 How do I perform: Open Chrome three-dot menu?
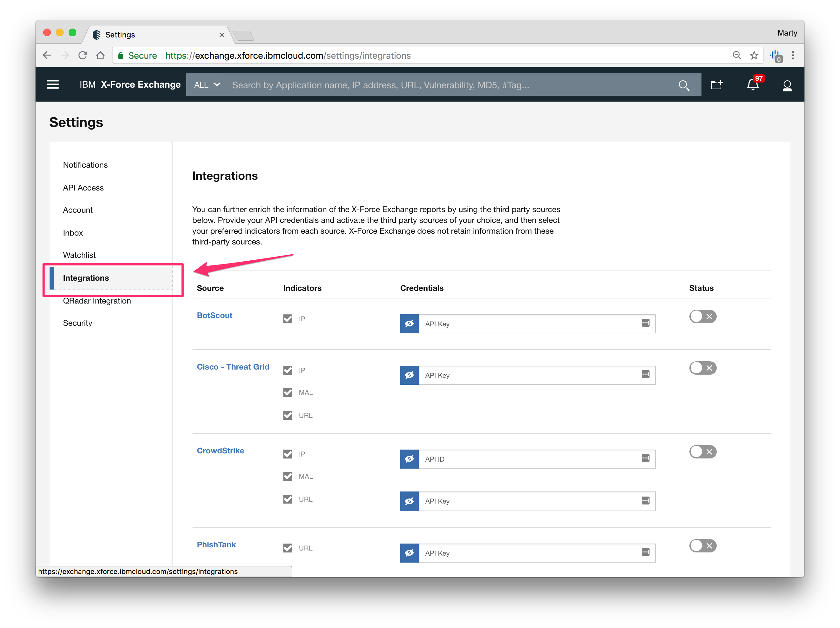pyautogui.click(x=793, y=55)
